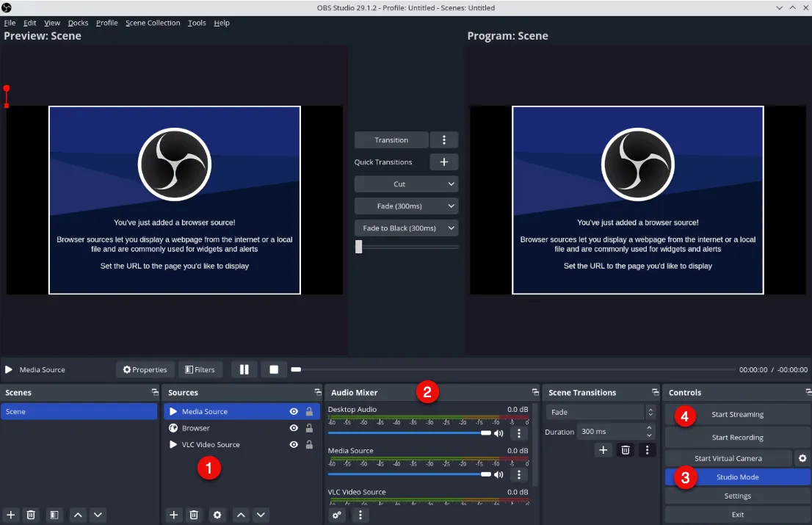Viewport: 812px width, 525px height.
Task: Add a quick transition plus button
Action: click(443, 162)
